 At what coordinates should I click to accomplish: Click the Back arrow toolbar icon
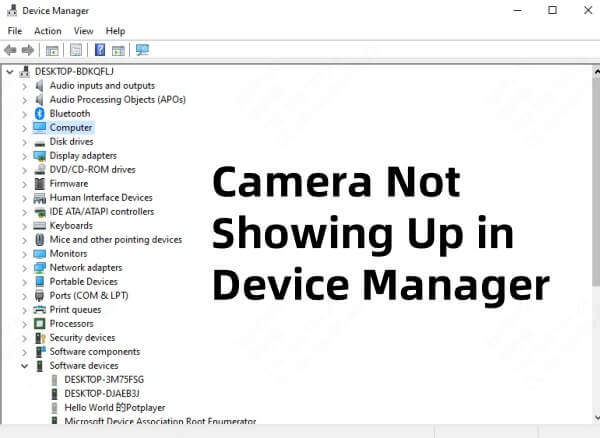click(x=10, y=50)
